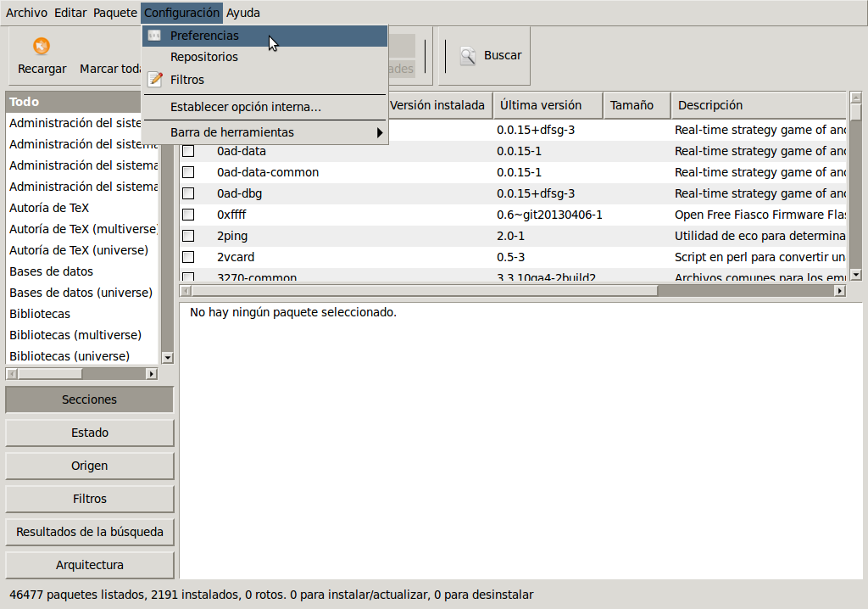Mark the 0xffff package checkbox
The image size is (868, 609).
[188, 215]
